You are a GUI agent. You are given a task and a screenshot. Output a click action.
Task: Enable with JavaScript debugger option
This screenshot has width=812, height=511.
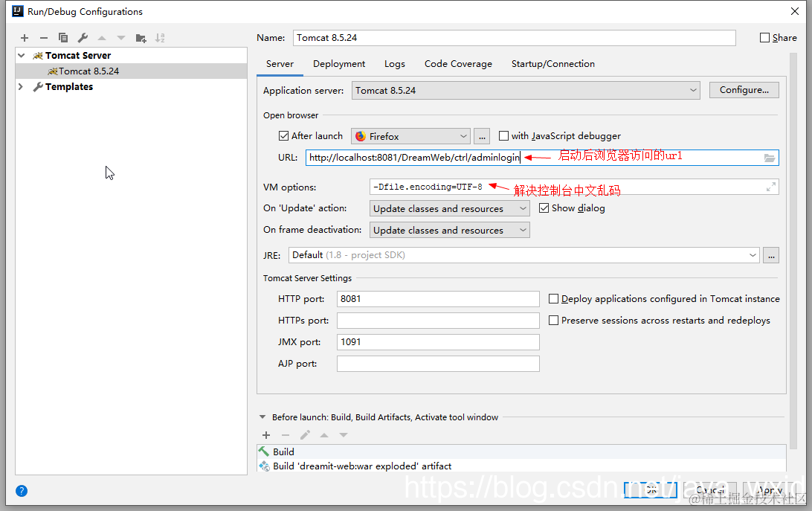click(x=503, y=136)
